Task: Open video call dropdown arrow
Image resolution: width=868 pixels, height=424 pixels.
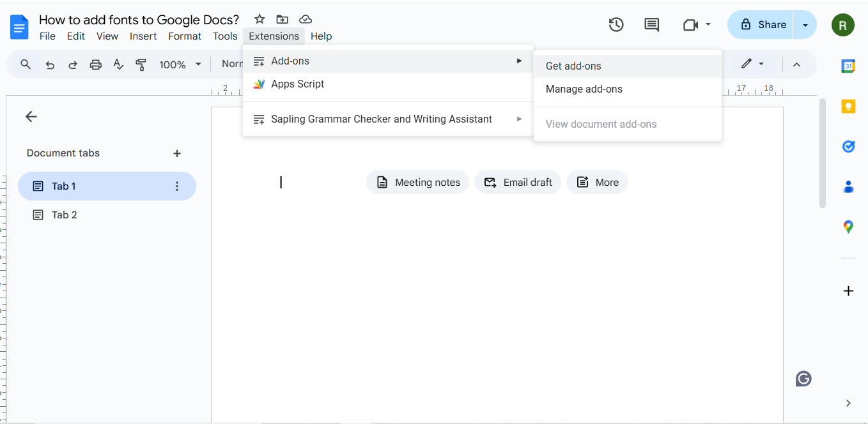Action: (x=708, y=25)
